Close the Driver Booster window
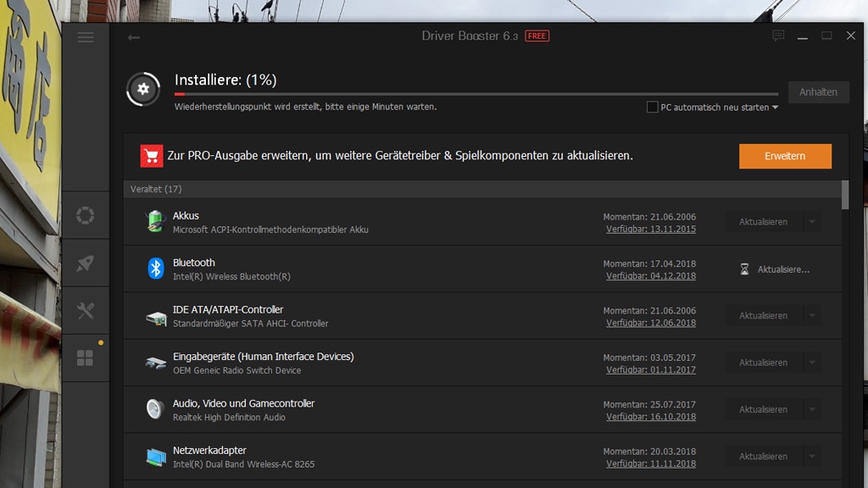Image resolution: width=868 pixels, height=488 pixels. tap(851, 36)
